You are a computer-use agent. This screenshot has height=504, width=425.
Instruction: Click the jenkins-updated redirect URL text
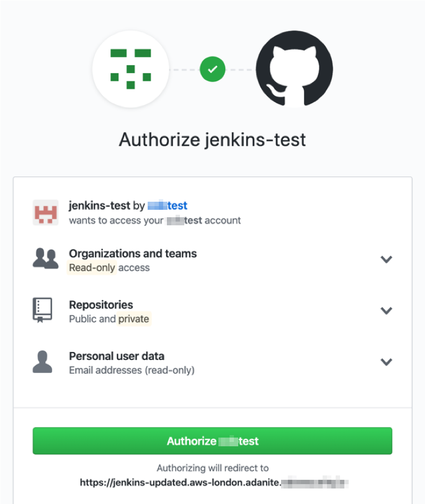(x=214, y=482)
